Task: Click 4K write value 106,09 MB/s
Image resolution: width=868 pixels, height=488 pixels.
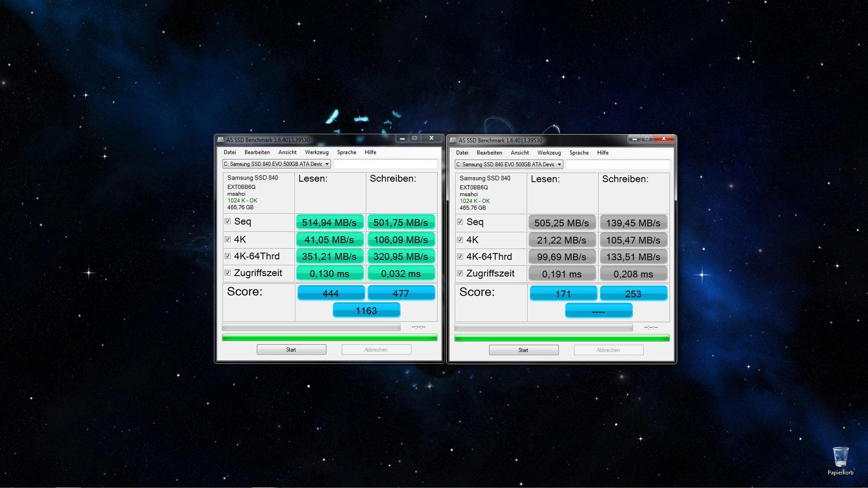Action: pos(401,240)
